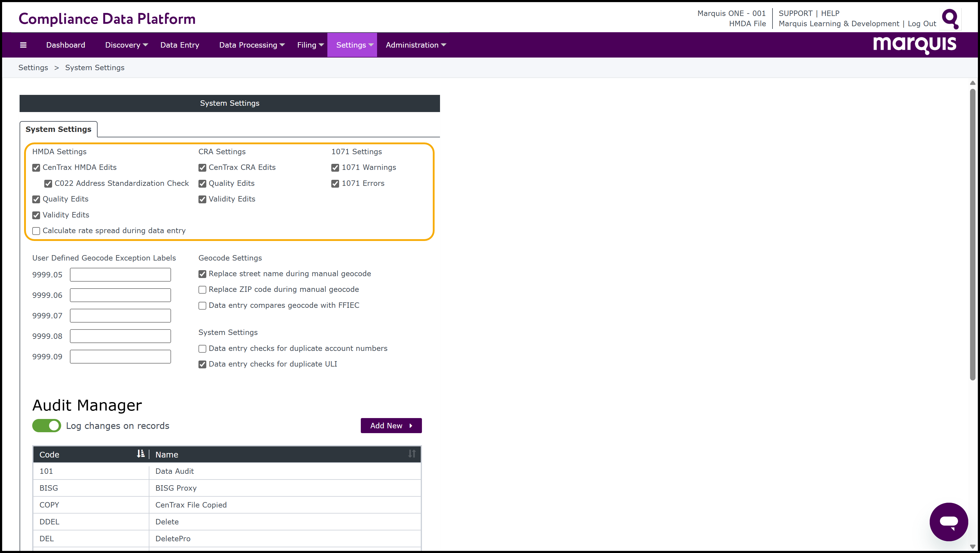Uncheck C022 Address Standardization Check
Image resolution: width=980 pixels, height=553 pixels.
(48, 184)
